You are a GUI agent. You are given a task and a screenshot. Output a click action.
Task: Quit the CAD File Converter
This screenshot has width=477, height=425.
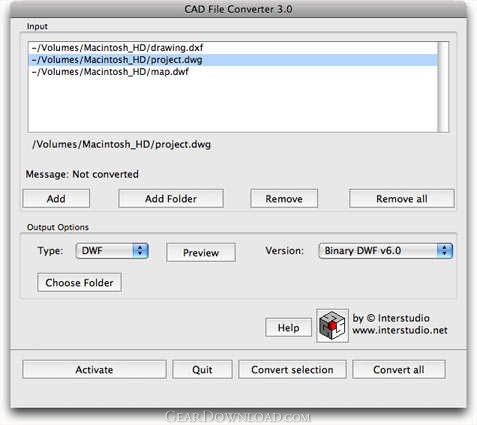[202, 370]
